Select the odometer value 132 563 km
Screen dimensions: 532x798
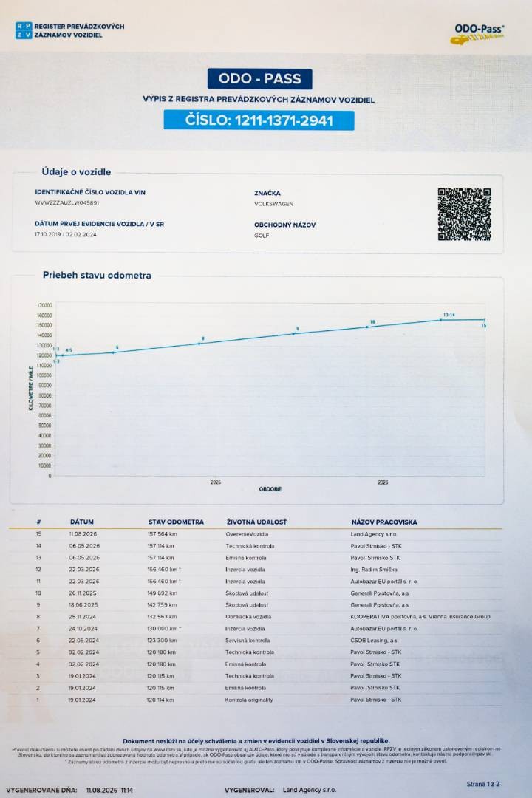(x=163, y=617)
